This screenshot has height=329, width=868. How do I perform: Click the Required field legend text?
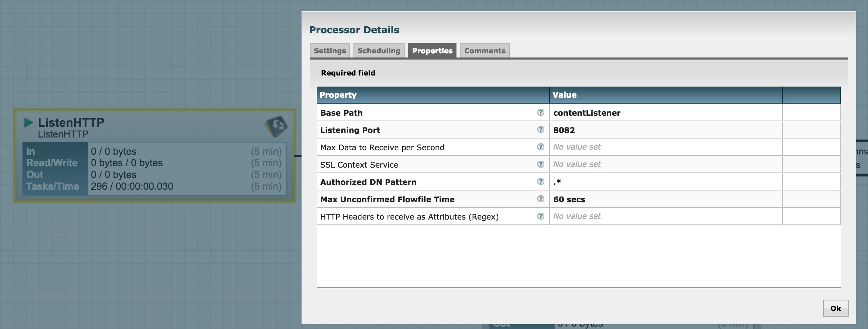[x=348, y=73]
